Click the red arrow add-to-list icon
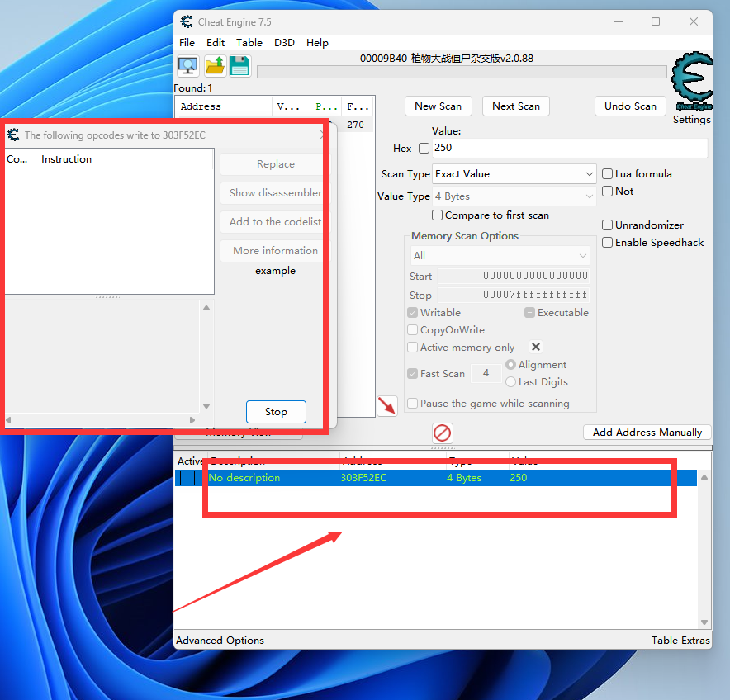The image size is (730, 700). pos(386,405)
